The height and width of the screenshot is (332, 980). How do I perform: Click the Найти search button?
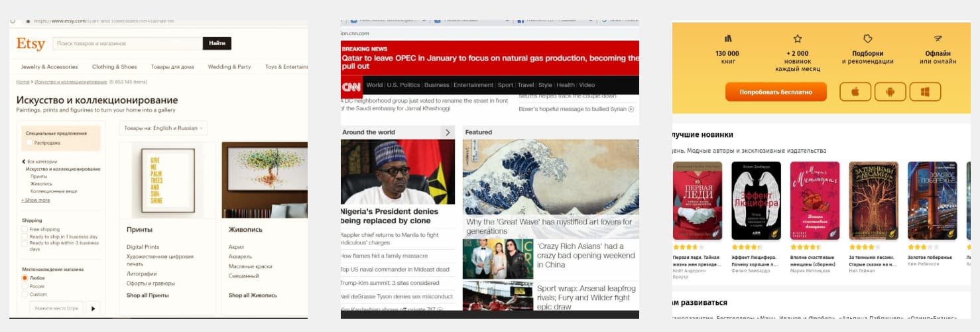pyautogui.click(x=217, y=43)
